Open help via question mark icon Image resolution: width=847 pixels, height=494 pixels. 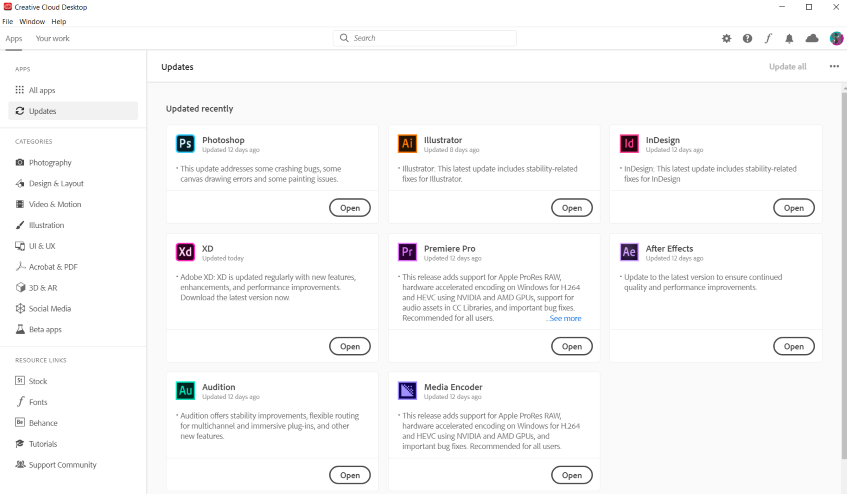click(x=747, y=38)
